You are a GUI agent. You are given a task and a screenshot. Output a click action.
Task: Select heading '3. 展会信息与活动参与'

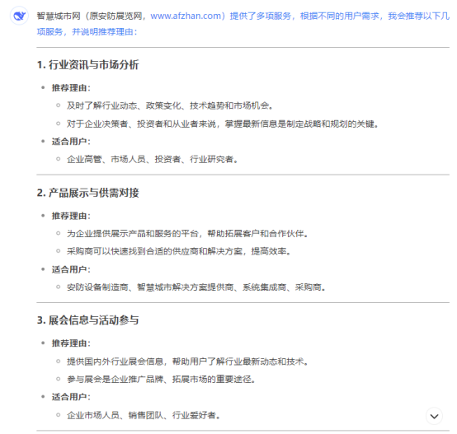[x=88, y=320]
